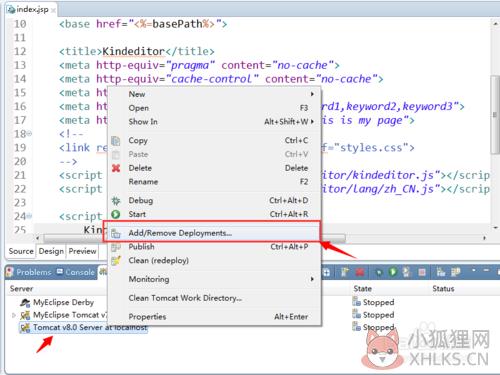Viewport: 500px width, 375px height.
Task: Click the editor horizontal scrollbar thumb
Action: (195, 238)
